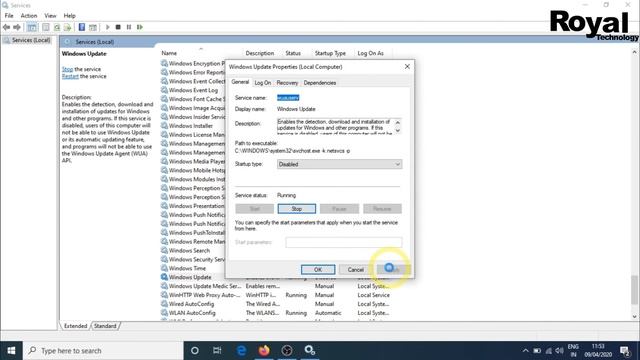The height and width of the screenshot is (360, 640).
Task: Click the Restart Service icon in toolbar
Action: 140,27
